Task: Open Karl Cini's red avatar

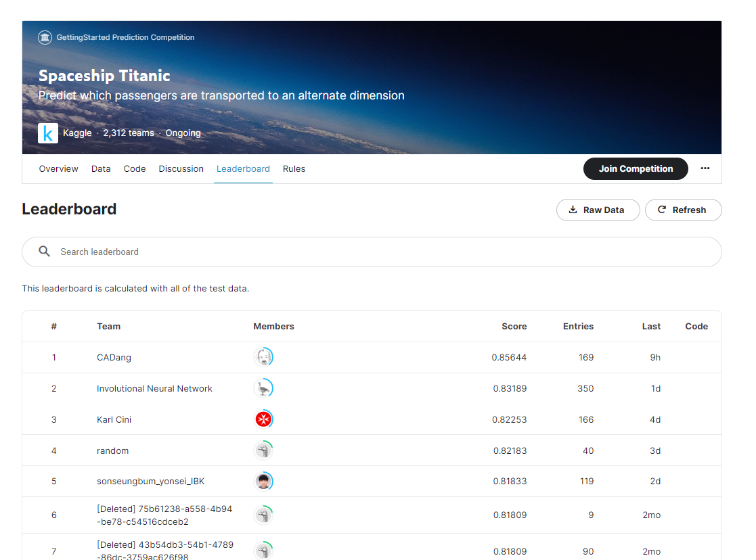Action: pyautogui.click(x=263, y=419)
